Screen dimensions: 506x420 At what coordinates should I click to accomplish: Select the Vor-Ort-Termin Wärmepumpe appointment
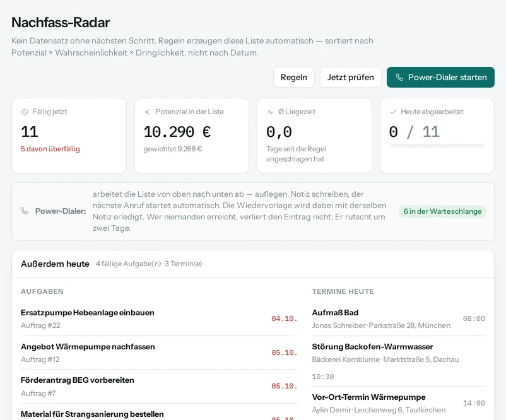click(x=398, y=403)
